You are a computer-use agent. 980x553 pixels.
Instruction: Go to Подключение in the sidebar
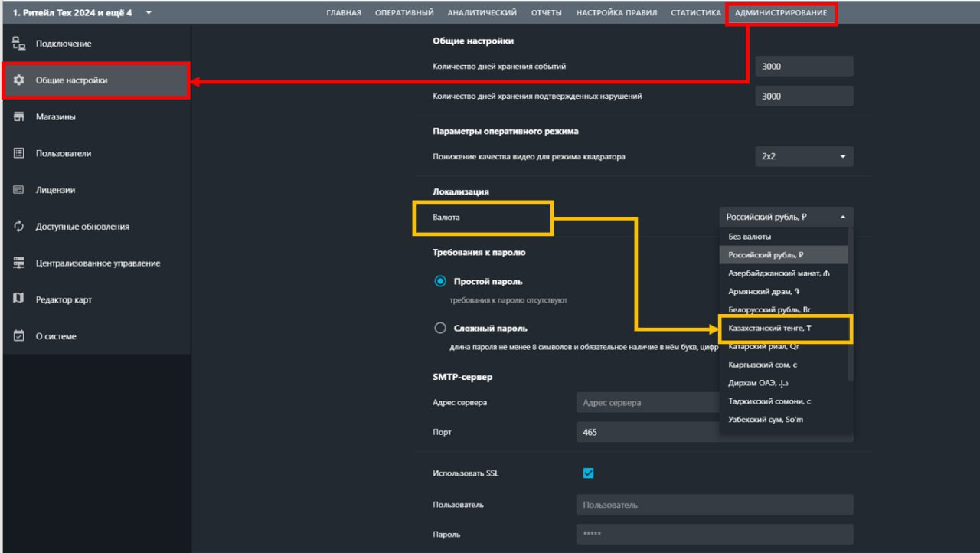(96, 44)
